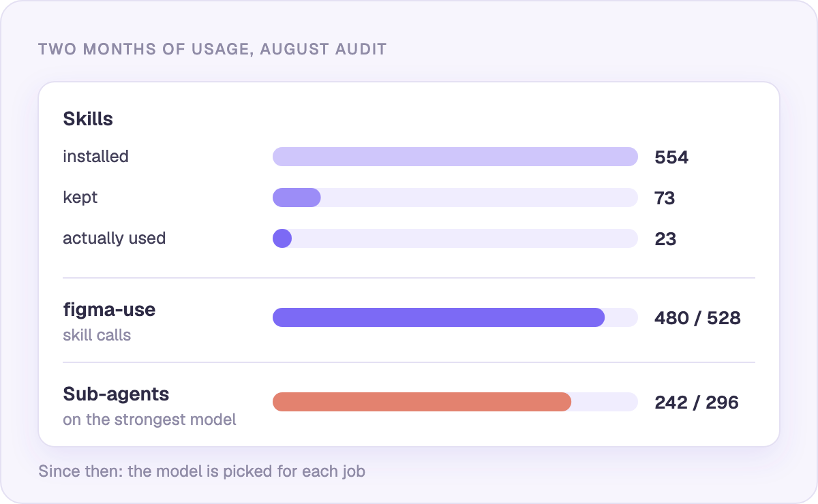Click the heading 'TWO MONTHS OF USAGE, AUGUST AUDIT'
The image size is (818, 504).
(212, 49)
